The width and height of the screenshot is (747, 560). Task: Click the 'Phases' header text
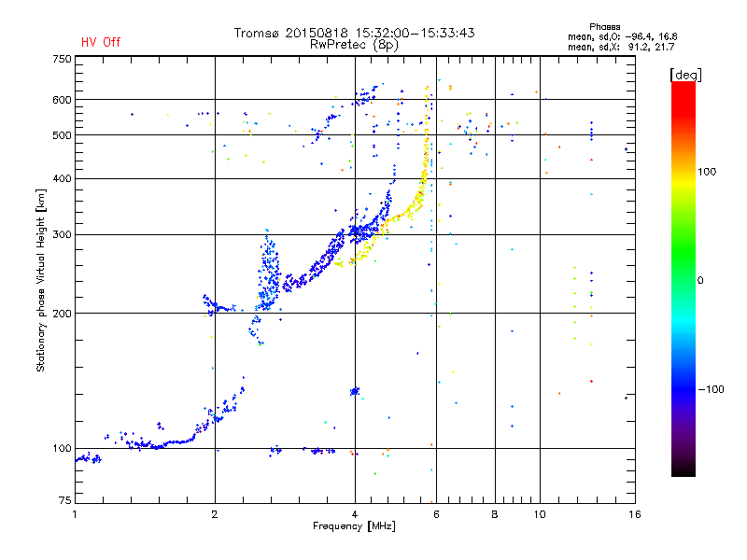coord(604,27)
